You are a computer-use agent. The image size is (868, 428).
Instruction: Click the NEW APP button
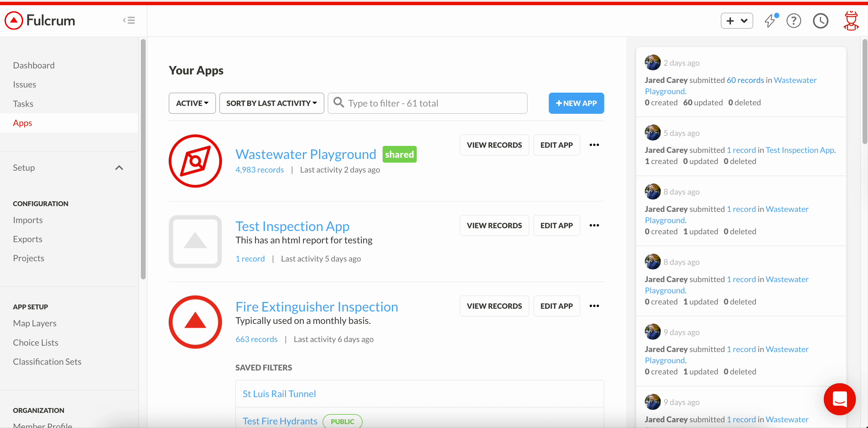coord(576,103)
